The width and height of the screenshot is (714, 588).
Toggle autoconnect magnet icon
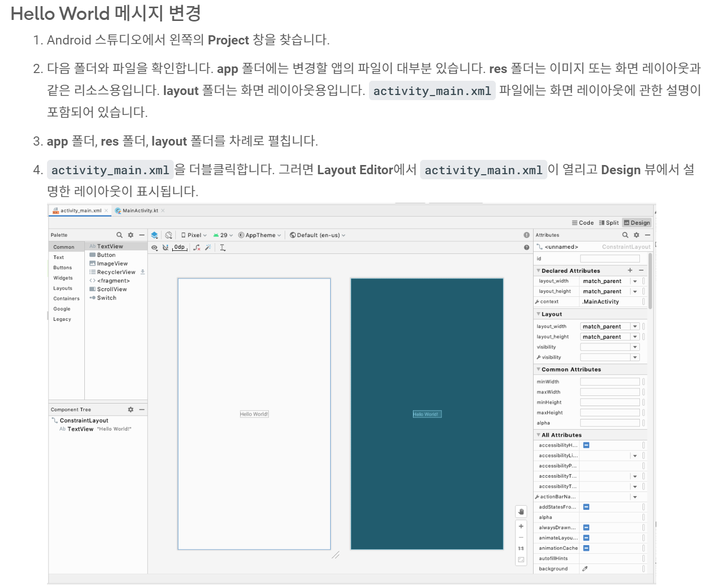tap(166, 247)
